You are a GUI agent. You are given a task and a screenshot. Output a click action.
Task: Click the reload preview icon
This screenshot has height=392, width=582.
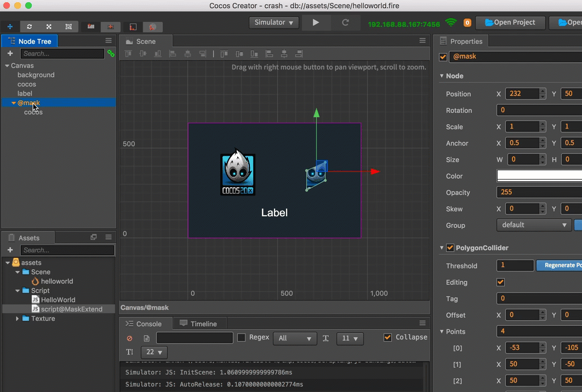345,22
